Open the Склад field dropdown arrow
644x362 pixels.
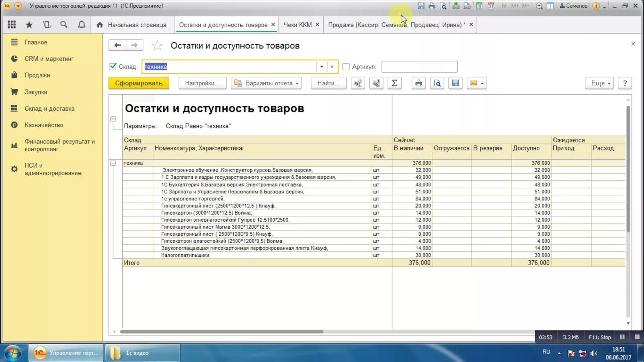point(321,66)
